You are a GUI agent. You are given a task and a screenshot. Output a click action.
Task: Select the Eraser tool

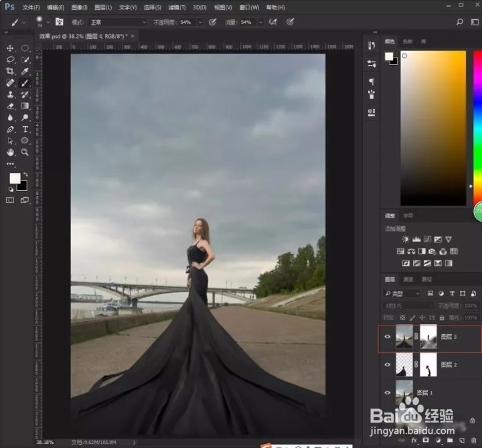pos(10,106)
